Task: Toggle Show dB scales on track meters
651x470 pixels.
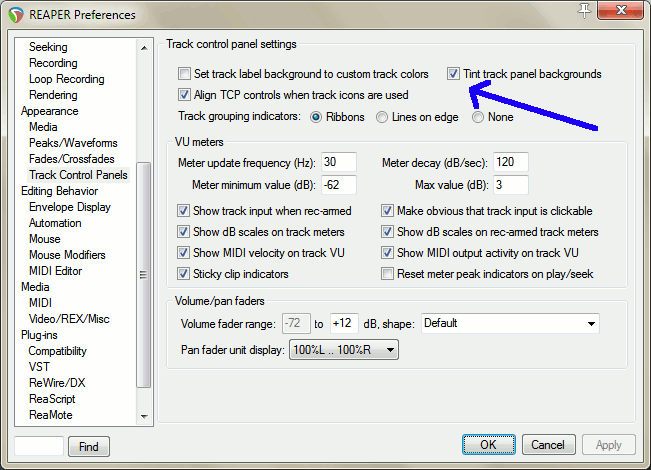Action: pos(183,232)
